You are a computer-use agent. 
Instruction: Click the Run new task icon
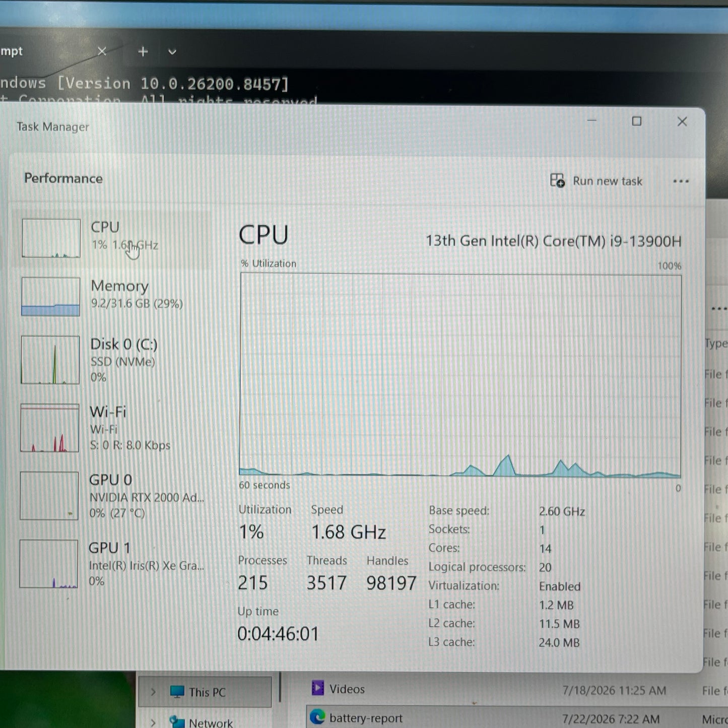pyautogui.click(x=557, y=180)
